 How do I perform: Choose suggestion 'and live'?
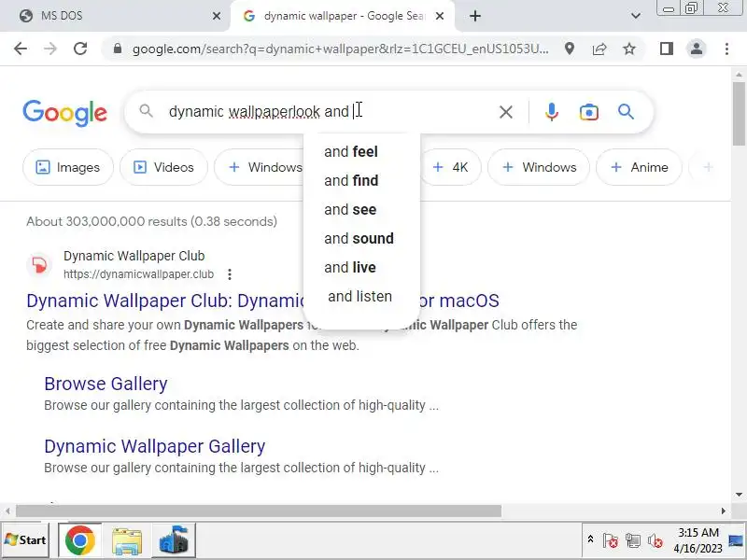[x=361, y=268]
